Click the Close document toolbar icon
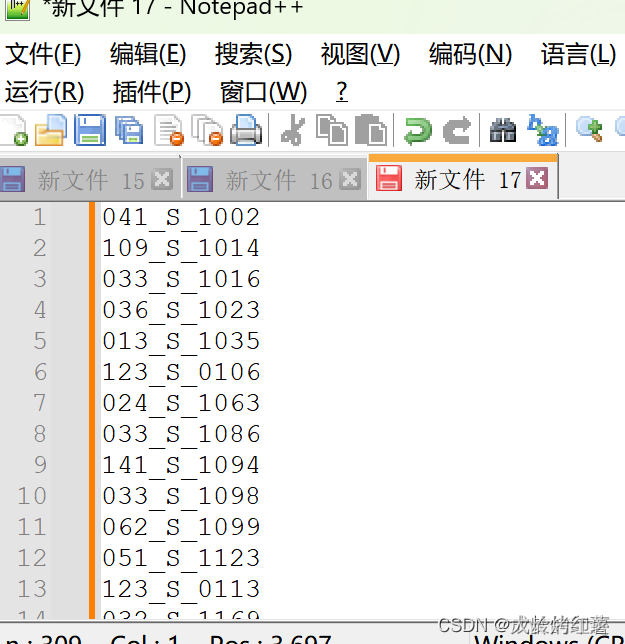 (169, 131)
